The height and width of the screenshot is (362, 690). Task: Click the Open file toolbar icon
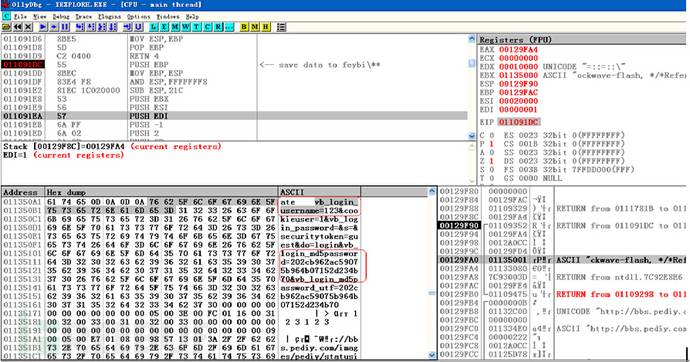pyautogui.click(x=6, y=27)
